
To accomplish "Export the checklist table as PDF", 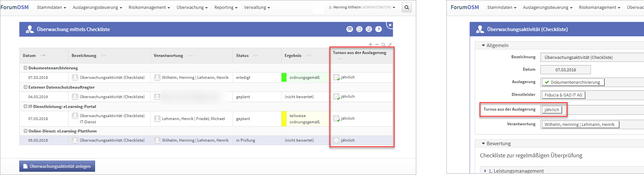I will [x=359, y=29].
